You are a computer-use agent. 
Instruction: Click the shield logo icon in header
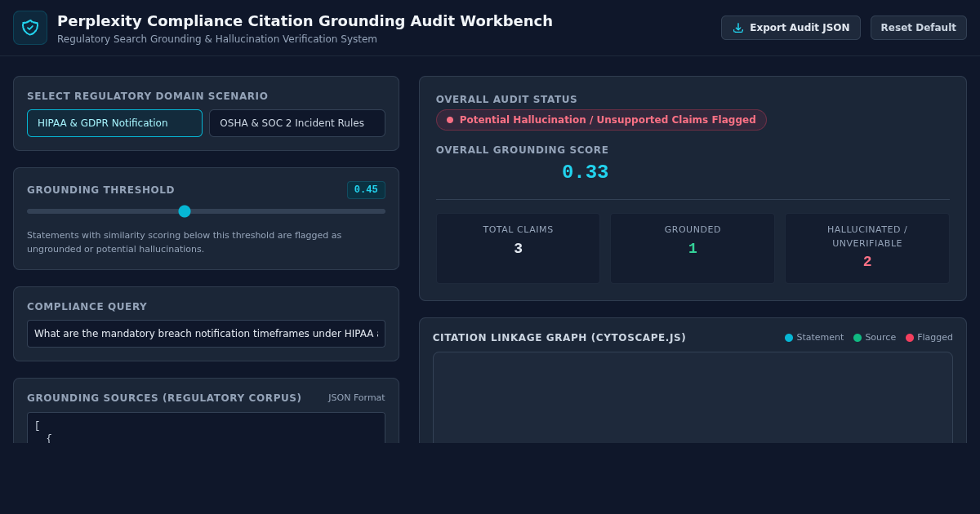pyautogui.click(x=30, y=28)
